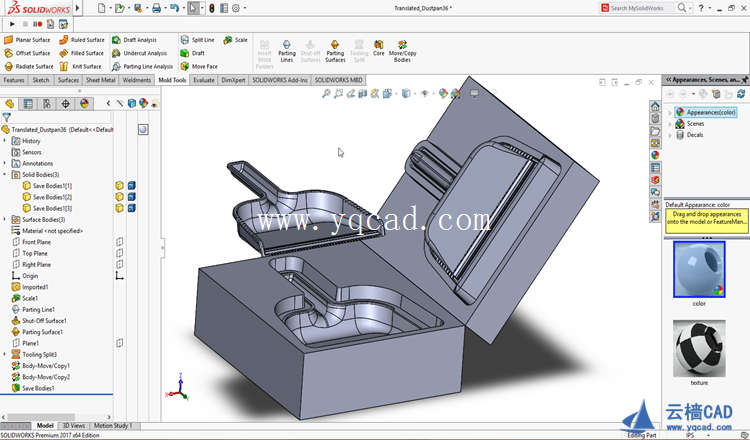Select the Draft tool
The height and width of the screenshot is (440, 750).
click(192, 54)
